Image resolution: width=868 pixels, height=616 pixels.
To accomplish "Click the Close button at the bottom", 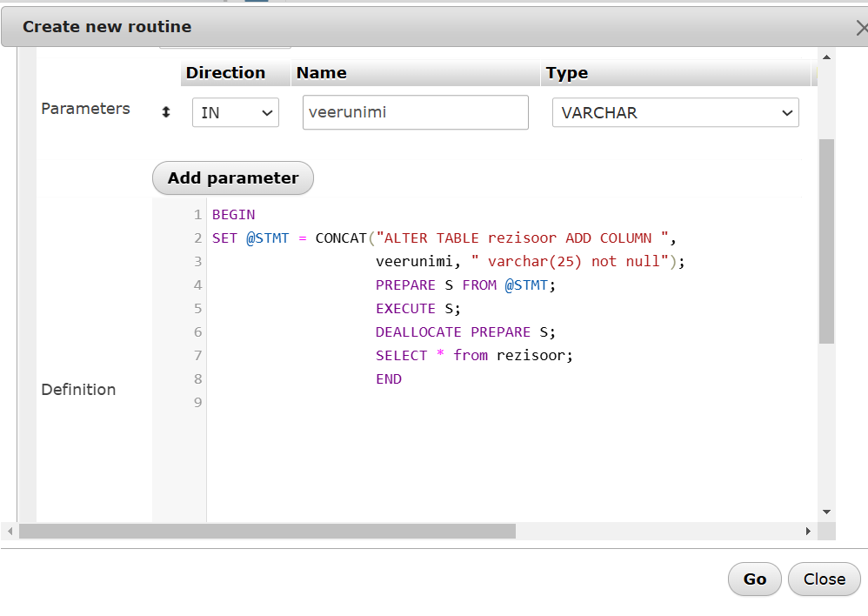I will [x=824, y=579].
